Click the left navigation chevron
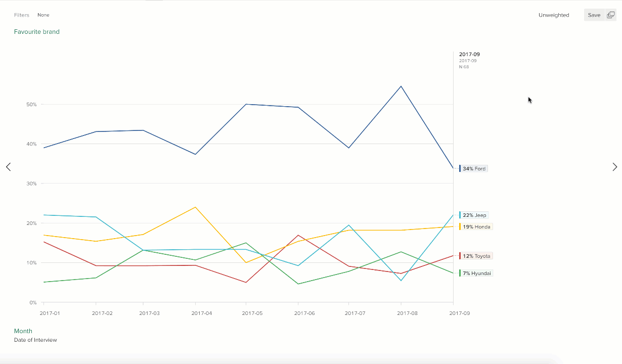This screenshot has width=622, height=364. tap(8, 167)
